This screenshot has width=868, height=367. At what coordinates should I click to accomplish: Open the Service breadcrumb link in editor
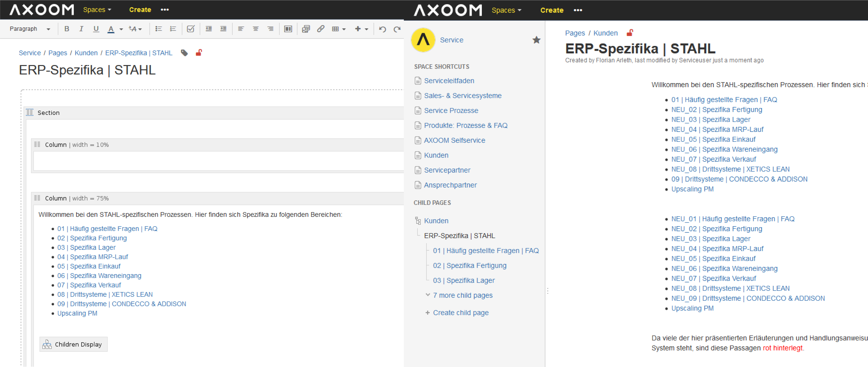coord(30,53)
